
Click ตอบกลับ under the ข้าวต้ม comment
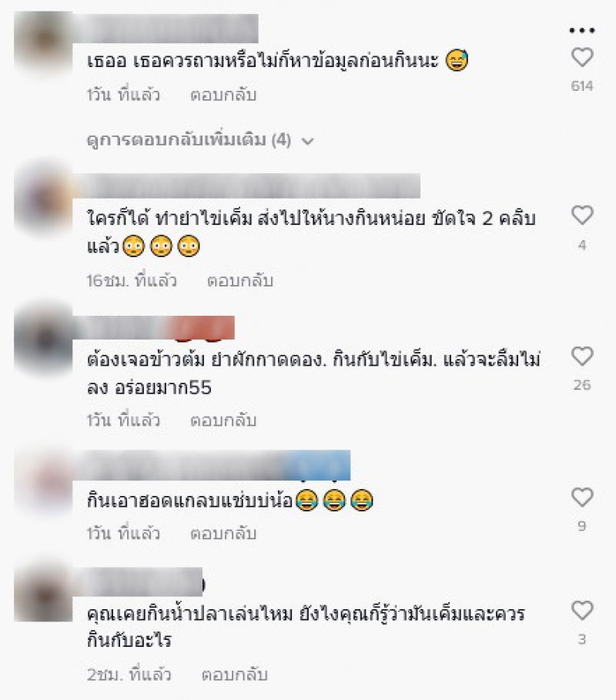(x=223, y=420)
